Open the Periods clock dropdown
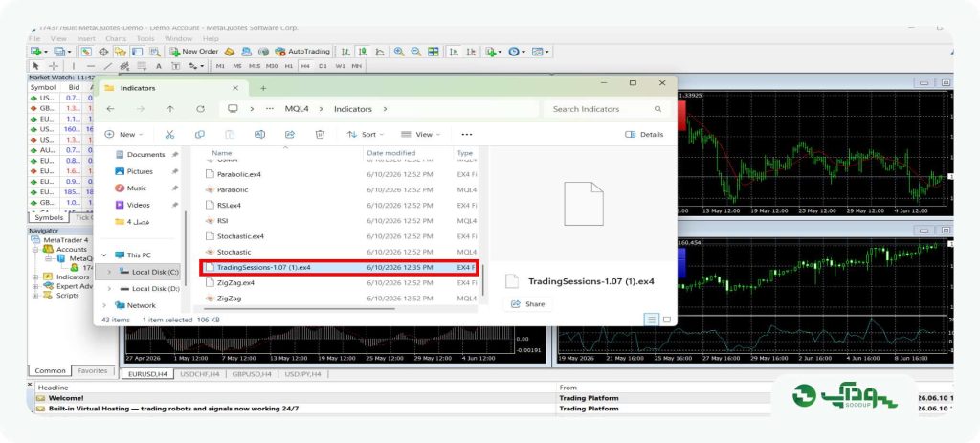 click(x=516, y=52)
